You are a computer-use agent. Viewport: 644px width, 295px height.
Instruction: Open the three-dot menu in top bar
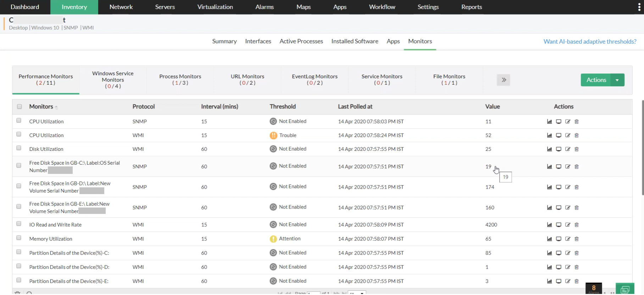639,7
